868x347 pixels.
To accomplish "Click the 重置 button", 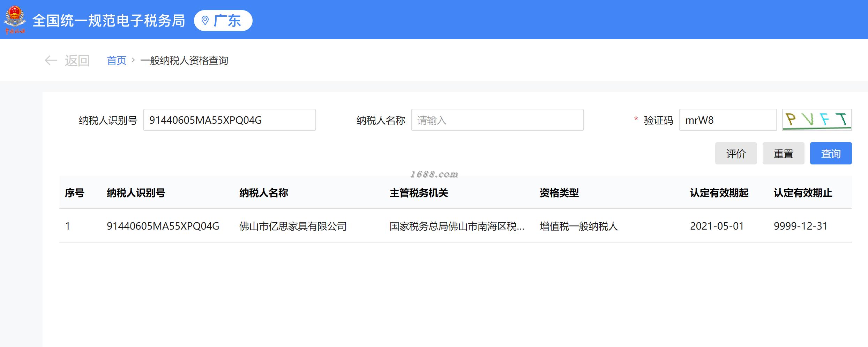I will 784,153.
